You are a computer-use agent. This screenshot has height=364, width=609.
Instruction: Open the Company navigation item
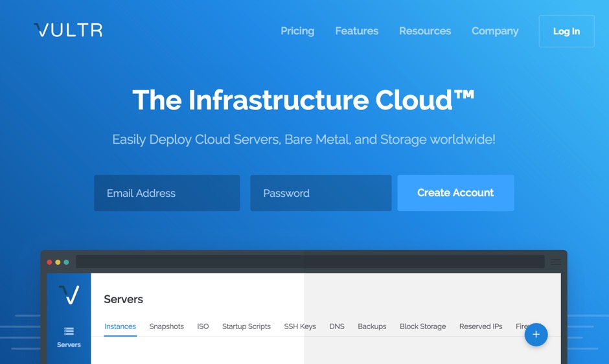pyautogui.click(x=495, y=31)
